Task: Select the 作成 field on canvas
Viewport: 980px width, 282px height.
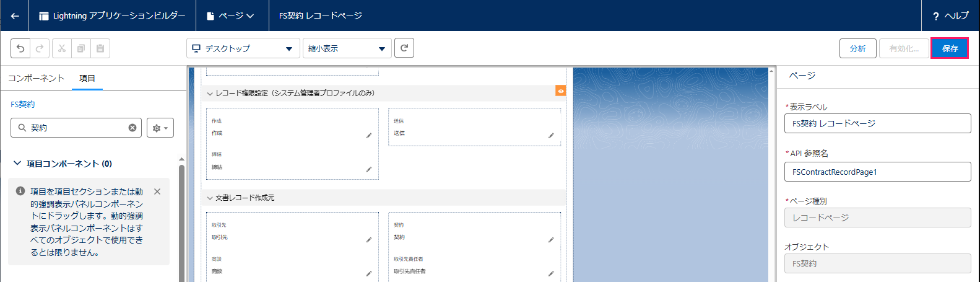Action: [292, 128]
